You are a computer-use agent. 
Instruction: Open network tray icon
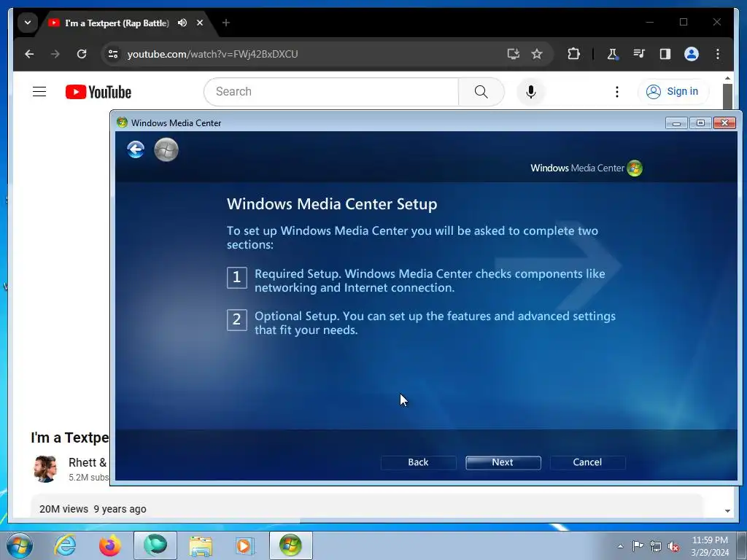click(656, 546)
